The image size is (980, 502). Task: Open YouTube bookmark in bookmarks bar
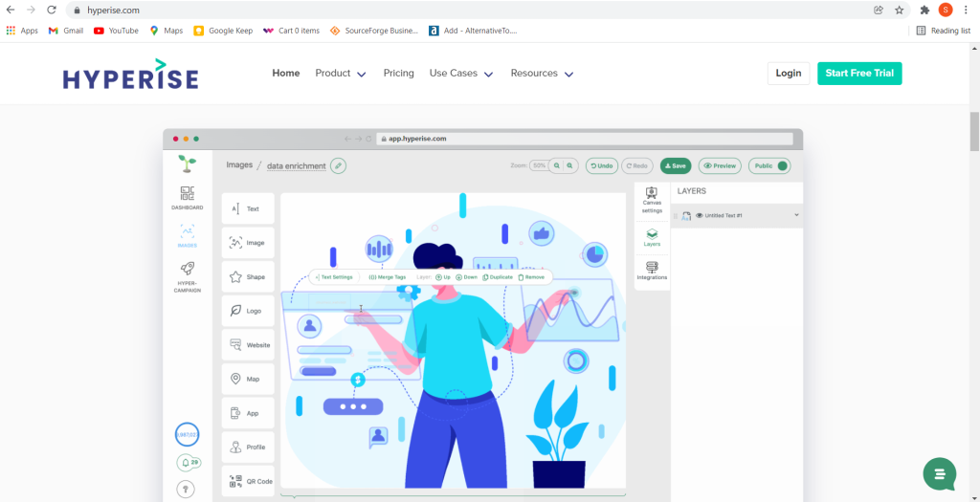point(116,31)
